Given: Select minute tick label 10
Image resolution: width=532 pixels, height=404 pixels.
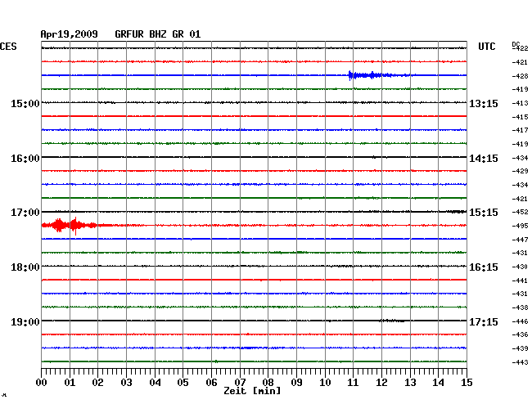Looking at the screenshot, I should tap(325, 383).
